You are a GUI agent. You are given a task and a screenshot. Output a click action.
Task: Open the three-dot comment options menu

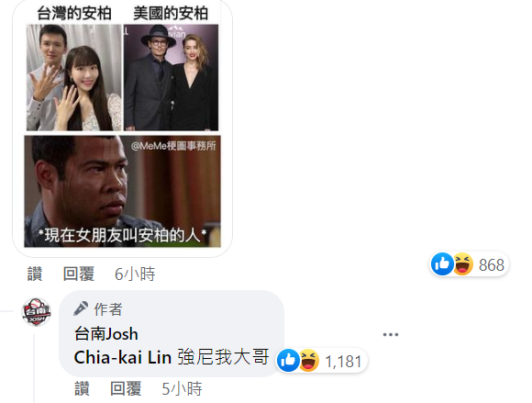click(391, 334)
